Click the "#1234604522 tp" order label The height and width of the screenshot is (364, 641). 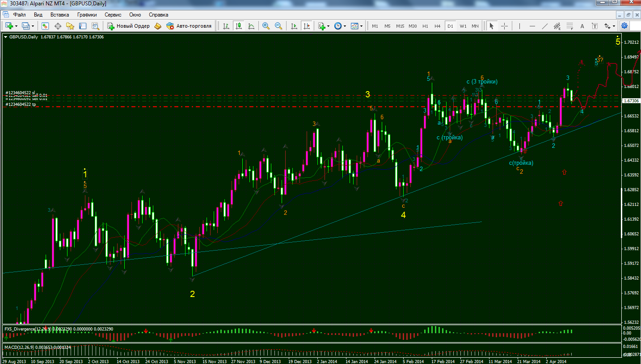coord(20,104)
